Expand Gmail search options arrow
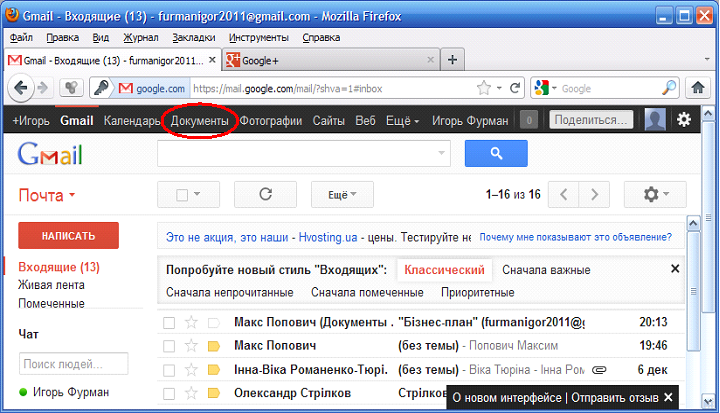 coord(441,153)
